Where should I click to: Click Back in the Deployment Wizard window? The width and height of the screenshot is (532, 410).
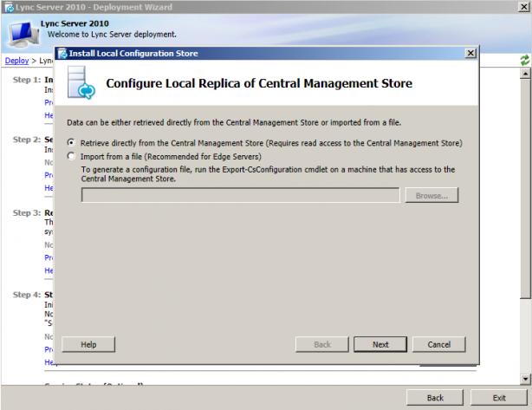435,398
